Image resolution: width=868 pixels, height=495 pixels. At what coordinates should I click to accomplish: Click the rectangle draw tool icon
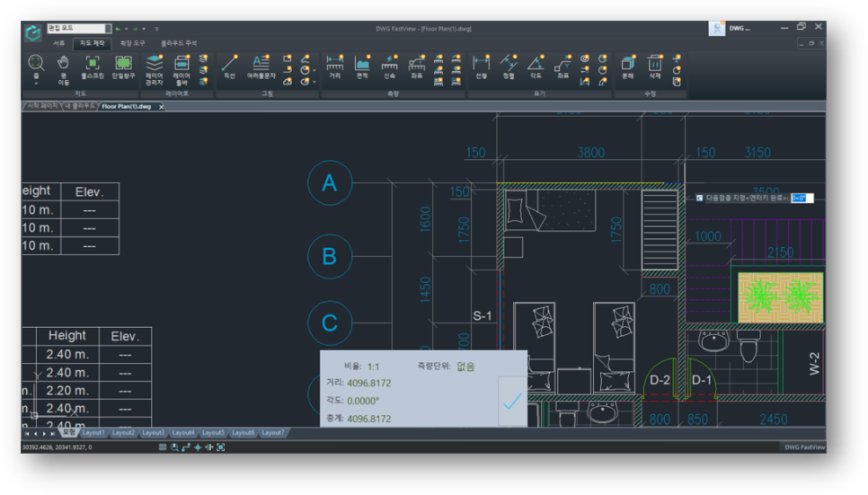click(x=288, y=58)
